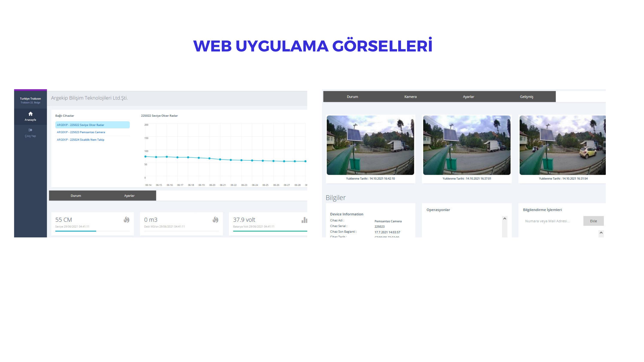Switch to Durum tab in camera panel

point(352,97)
